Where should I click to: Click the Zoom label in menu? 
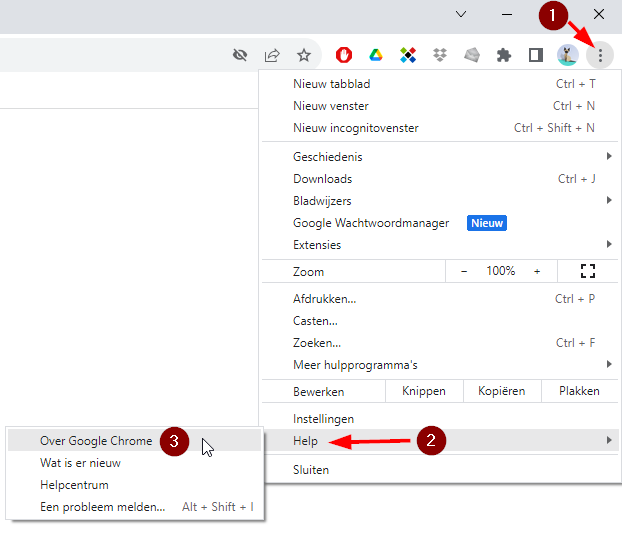(308, 272)
